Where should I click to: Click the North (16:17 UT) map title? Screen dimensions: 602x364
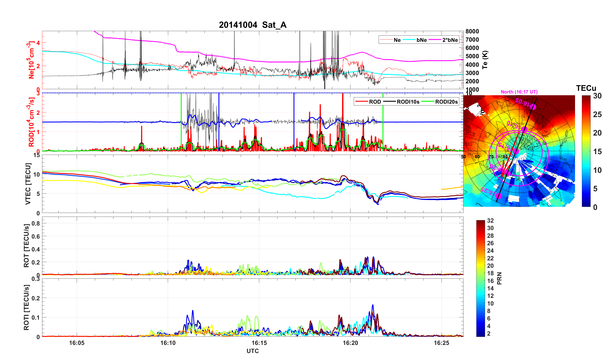click(x=519, y=92)
